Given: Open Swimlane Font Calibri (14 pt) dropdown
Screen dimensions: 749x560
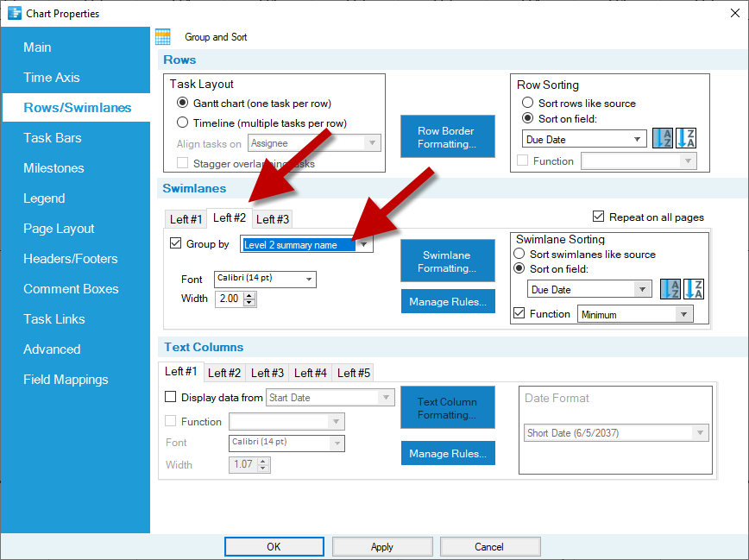Looking at the screenshot, I should point(265,279).
